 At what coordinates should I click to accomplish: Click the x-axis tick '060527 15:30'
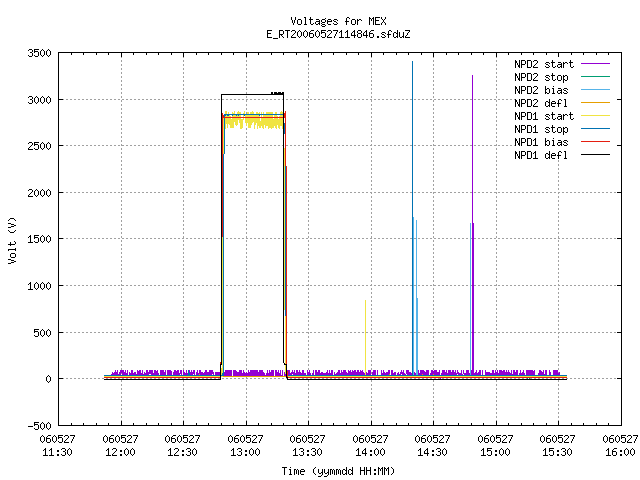(557, 446)
